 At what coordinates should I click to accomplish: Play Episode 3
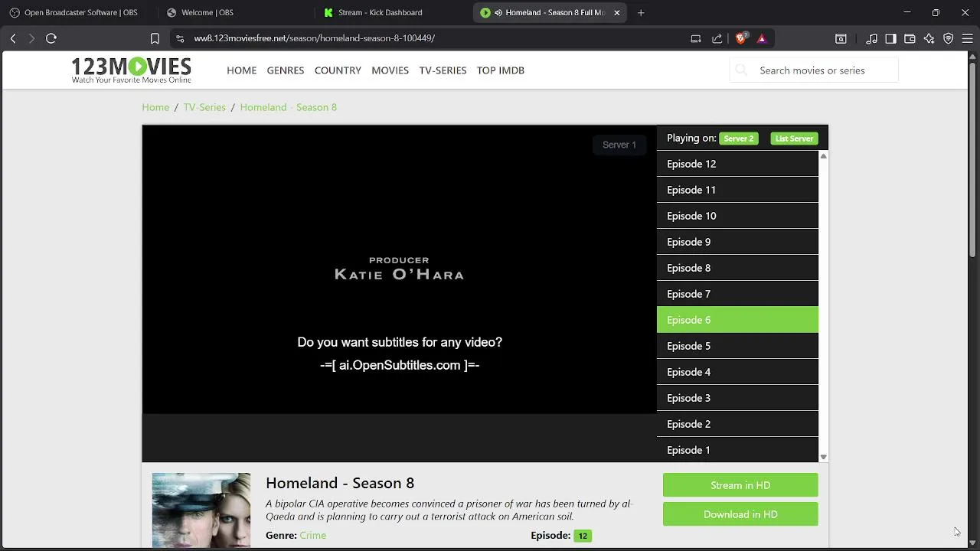click(x=737, y=398)
